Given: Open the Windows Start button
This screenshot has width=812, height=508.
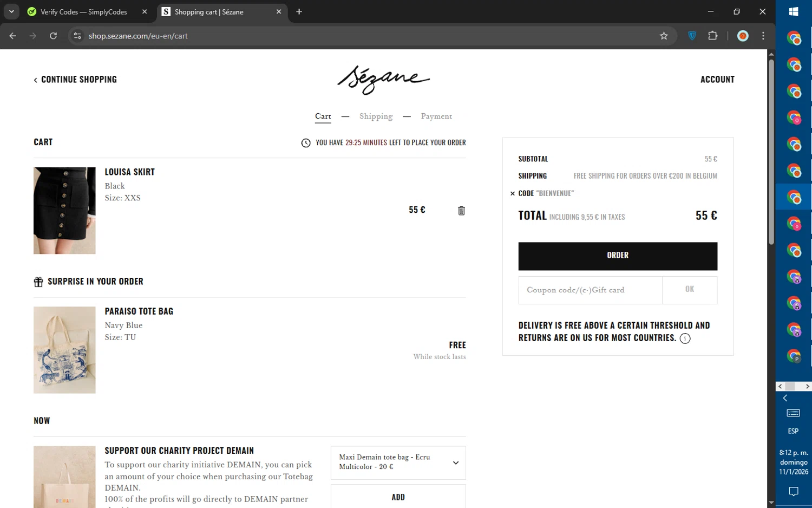Looking at the screenshot, I should coord(794,11).
